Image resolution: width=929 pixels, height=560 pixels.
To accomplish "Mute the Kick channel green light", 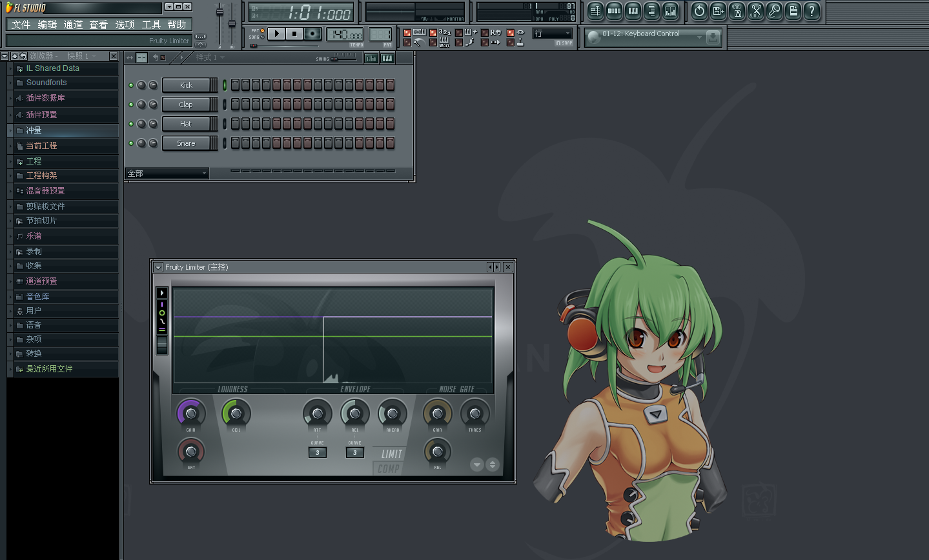I will pos(131,85).
